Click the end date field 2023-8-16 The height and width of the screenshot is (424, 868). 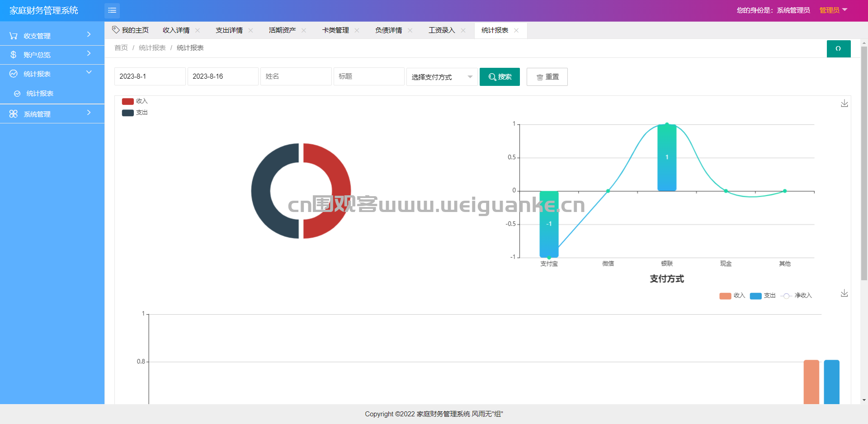223,76
